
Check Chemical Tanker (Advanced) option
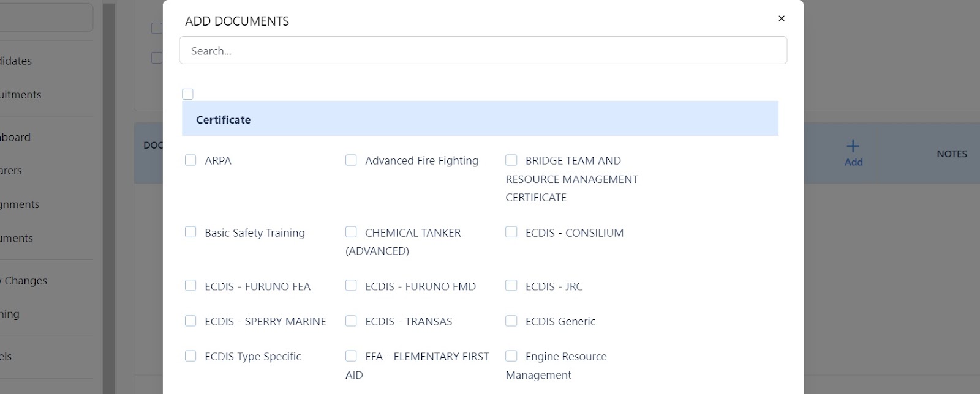click(x=351, y=232)
